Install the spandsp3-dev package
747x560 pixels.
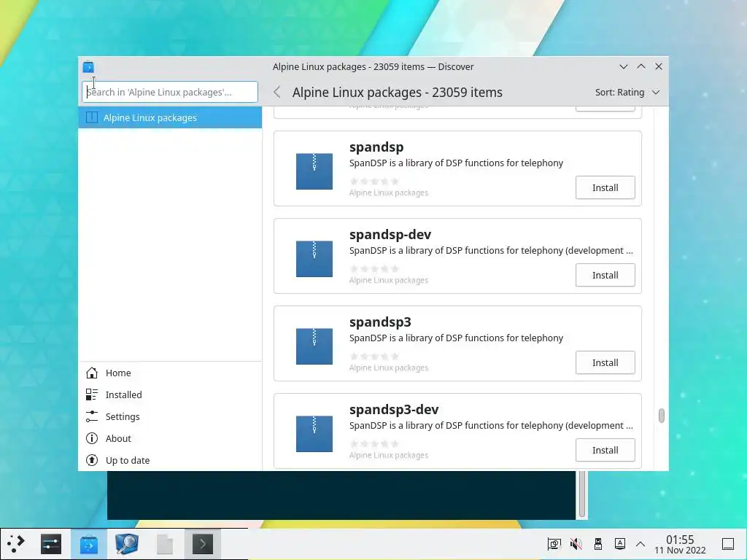[605, 450]
